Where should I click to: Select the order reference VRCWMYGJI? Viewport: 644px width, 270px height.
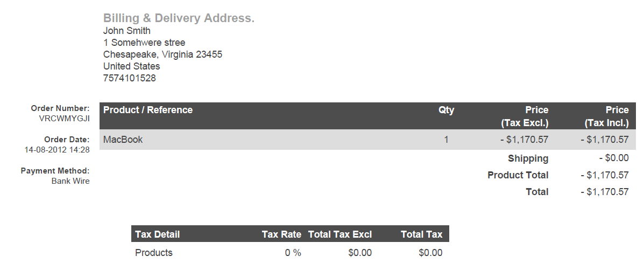click(x=65, y=118)
